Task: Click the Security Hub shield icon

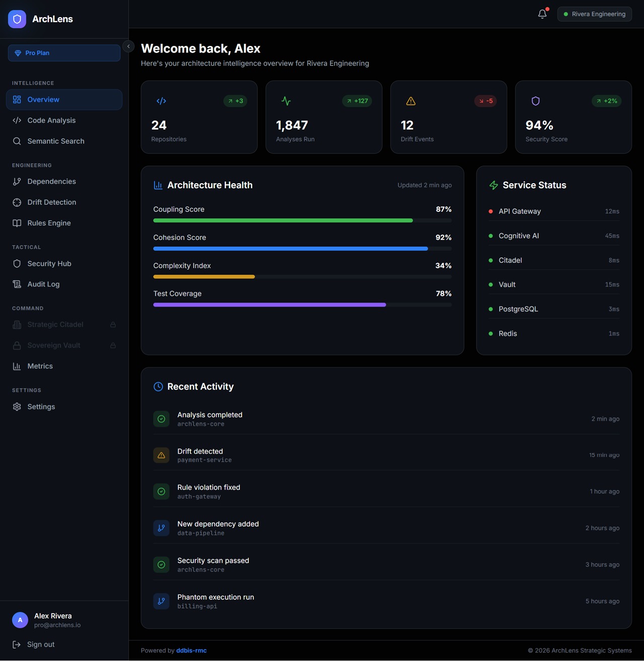Action: 17,264
